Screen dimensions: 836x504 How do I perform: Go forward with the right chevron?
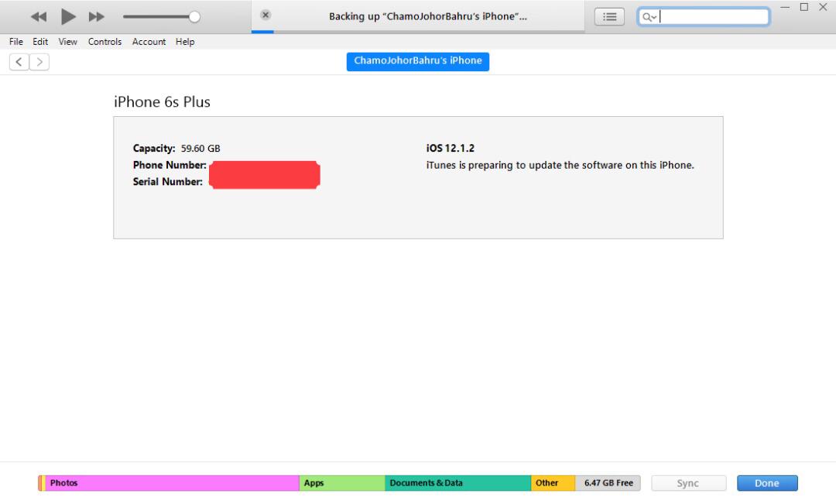[39, 62]
